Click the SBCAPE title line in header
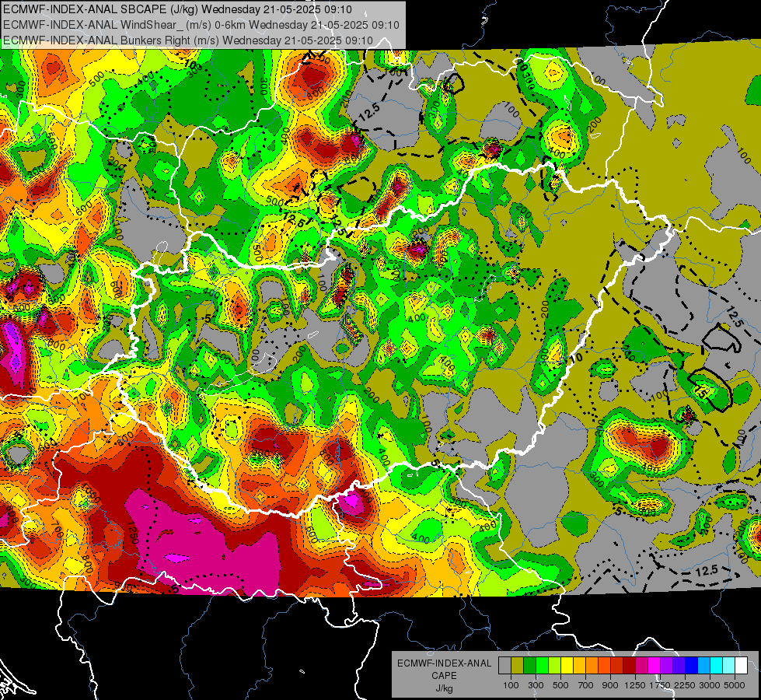 click(178, 9)
